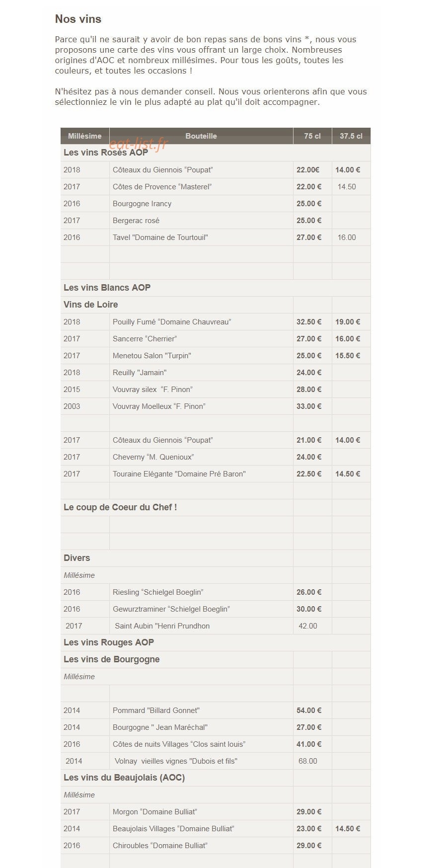Click the Bouteille column header

[201, 136]
